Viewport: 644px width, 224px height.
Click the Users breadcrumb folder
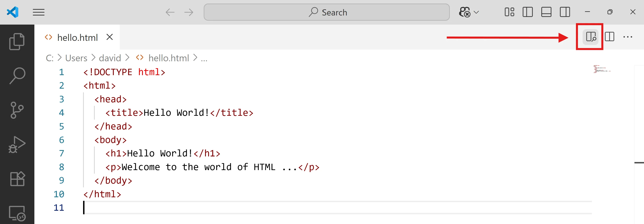(76, 58)
